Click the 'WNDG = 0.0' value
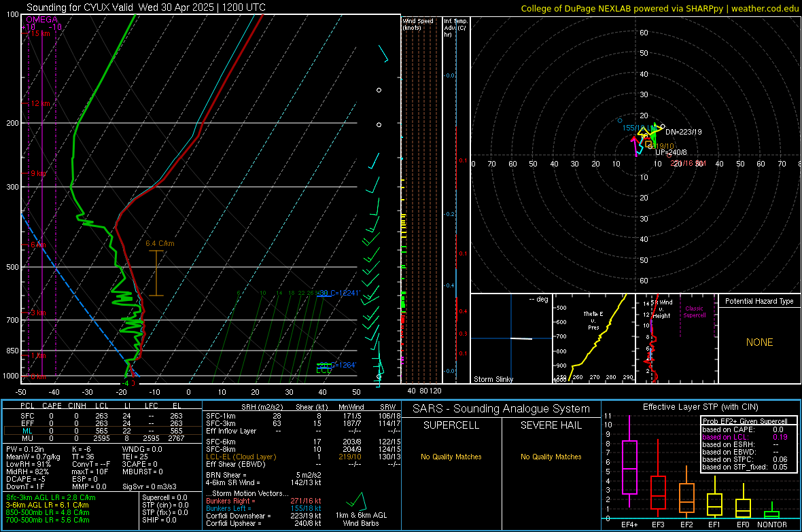802x532 pixels. pyautogui.click(x=142, y=449)
